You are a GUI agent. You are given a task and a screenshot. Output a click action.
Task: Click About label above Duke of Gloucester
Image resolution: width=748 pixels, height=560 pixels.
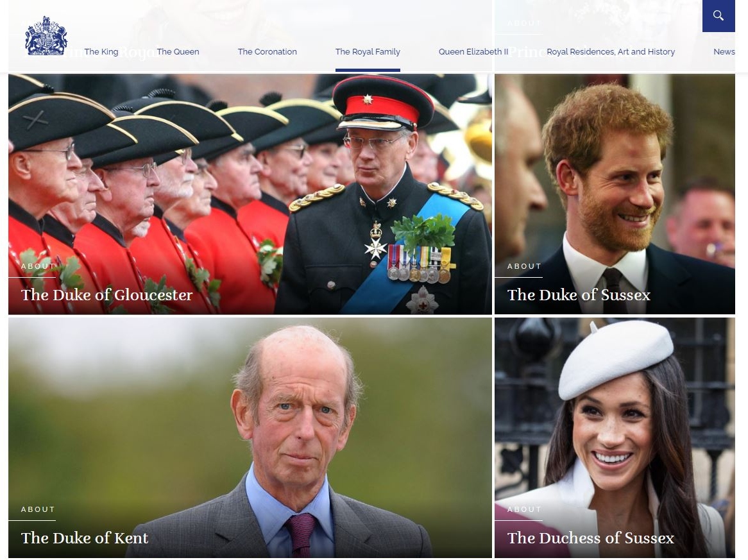click(38, 266)
